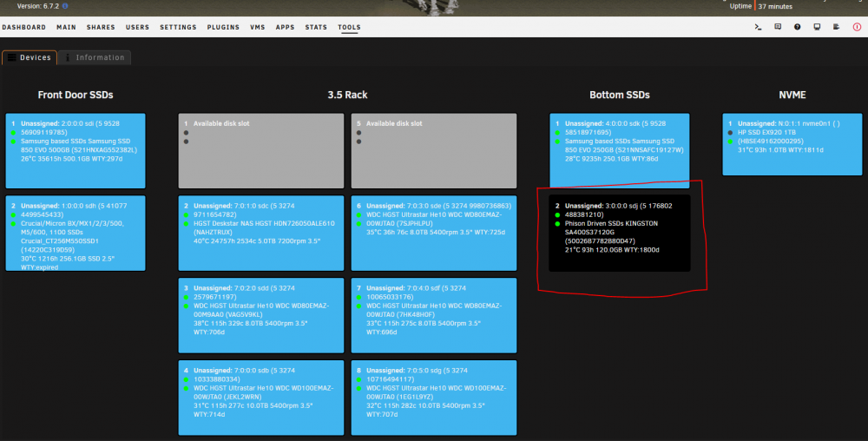Click LED dot beside '10716494117)' in sdg tile
Image resolution: width=868 pixels, height=441 pixels.
pyautogui.click(x=358, y=379)
